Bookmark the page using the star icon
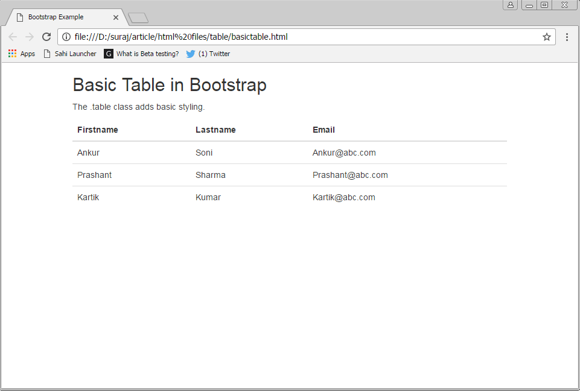The width and height of the screenshot is (580, 392). click(x=547, y=37)
